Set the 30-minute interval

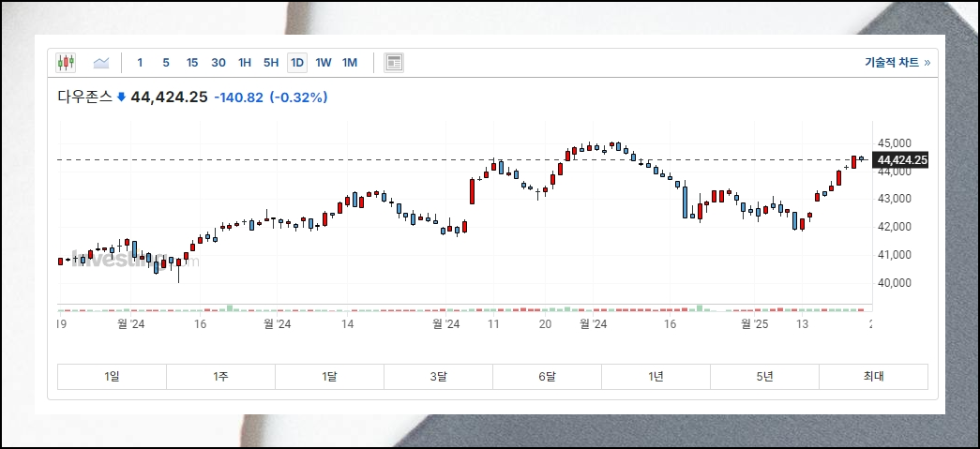tap(219, 63)
